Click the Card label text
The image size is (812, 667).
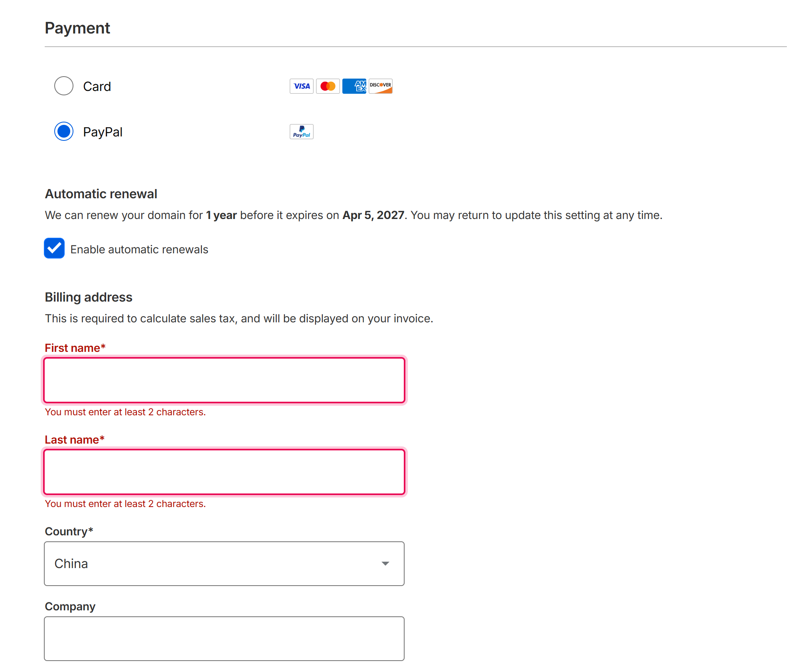point(97,87)
